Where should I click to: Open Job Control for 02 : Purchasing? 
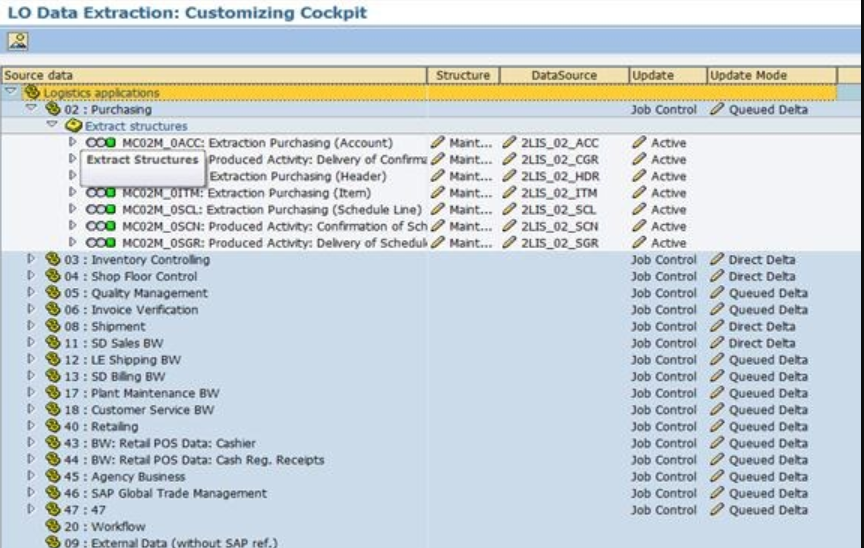pos(663,110)
